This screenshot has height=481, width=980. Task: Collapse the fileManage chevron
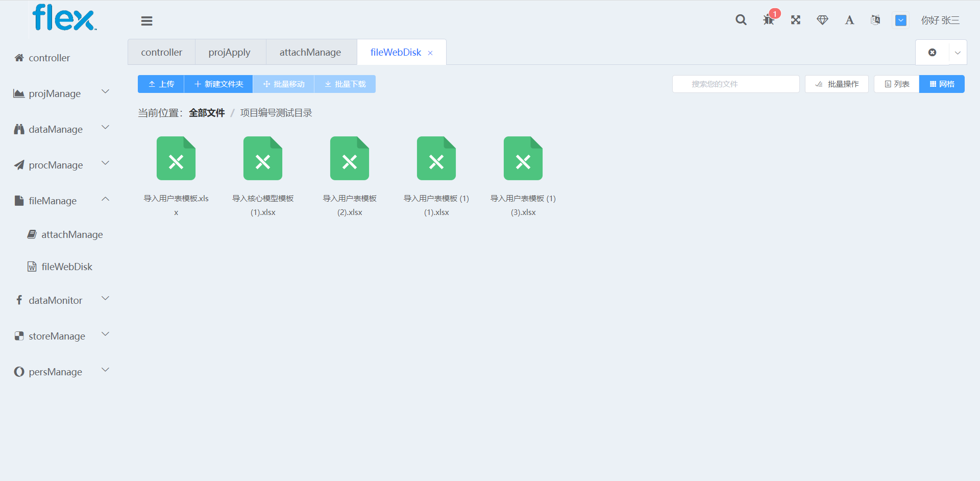106,199
